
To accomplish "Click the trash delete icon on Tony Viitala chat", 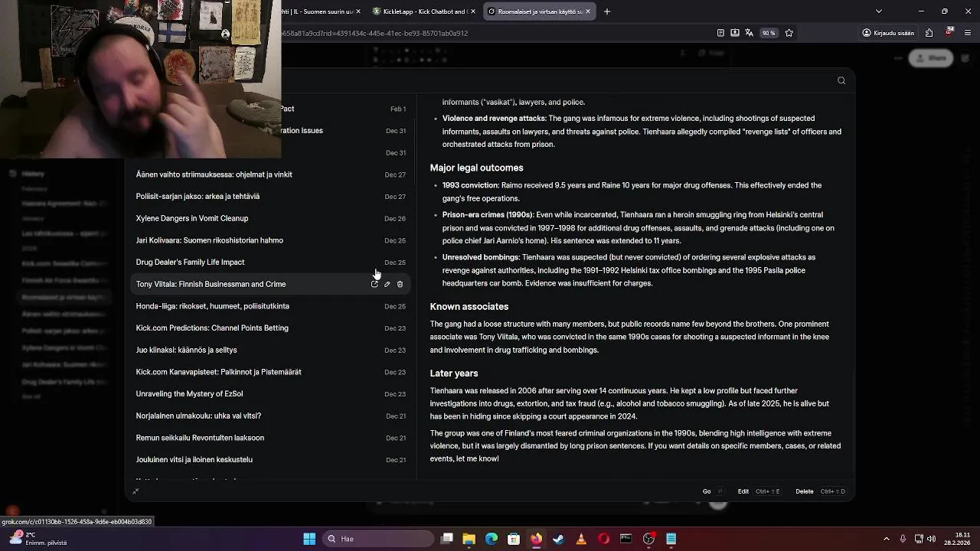I will (x=400, y=284).
